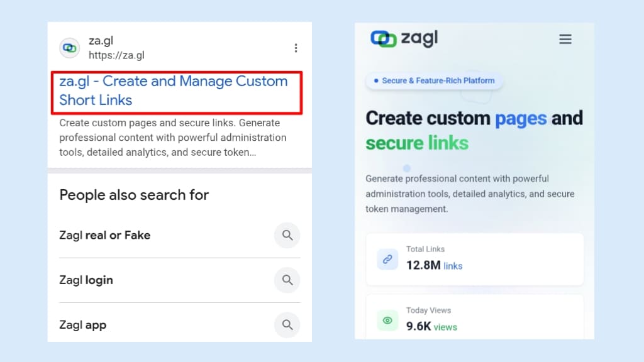Click the Today Views 9.6K card
644x362 pixels.
coord(475,317)
